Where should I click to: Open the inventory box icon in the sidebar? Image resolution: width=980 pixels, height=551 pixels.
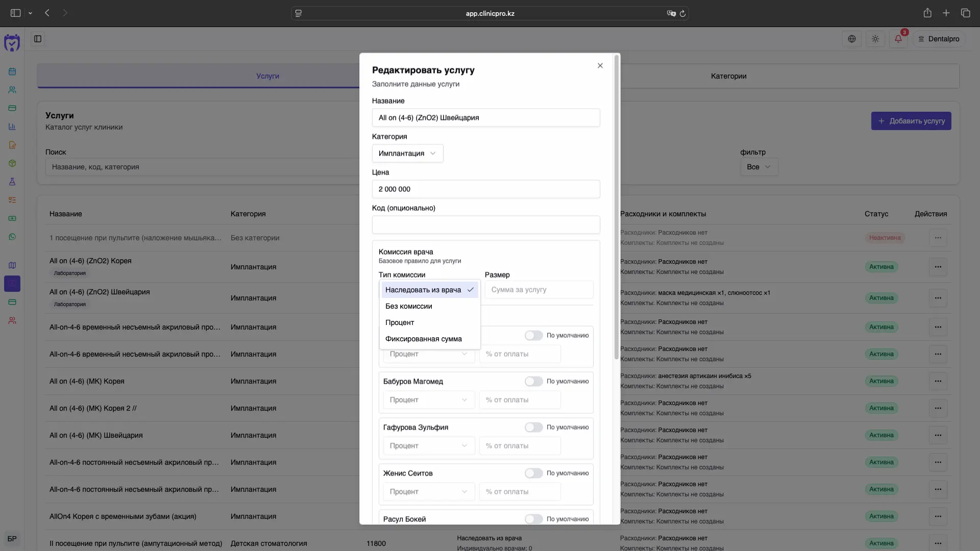[x=12, y=163]
